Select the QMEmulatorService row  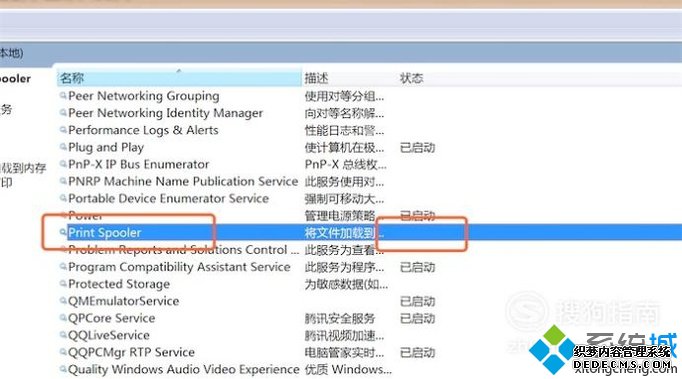124,301
